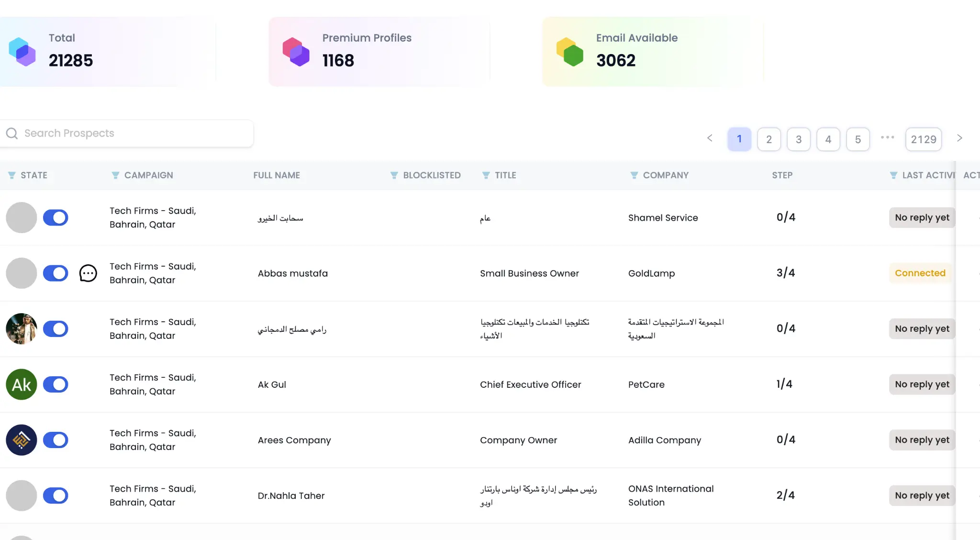Click the Last Activity filter icon

(x=894, y=175)
